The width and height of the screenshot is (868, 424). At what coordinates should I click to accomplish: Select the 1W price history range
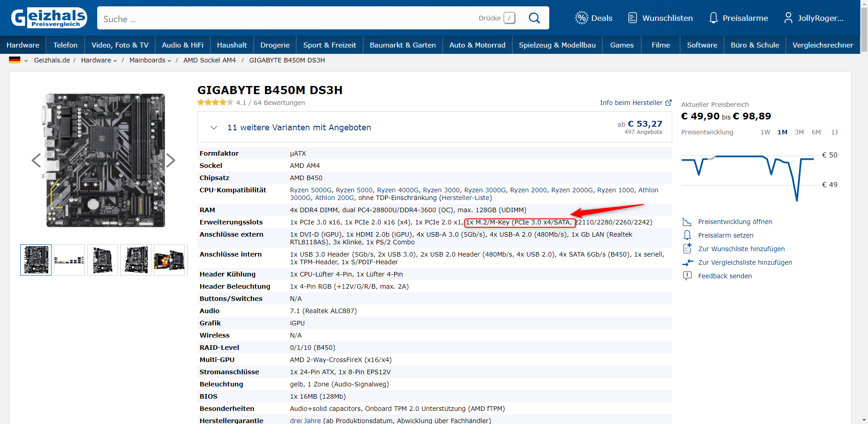point(765,132)
